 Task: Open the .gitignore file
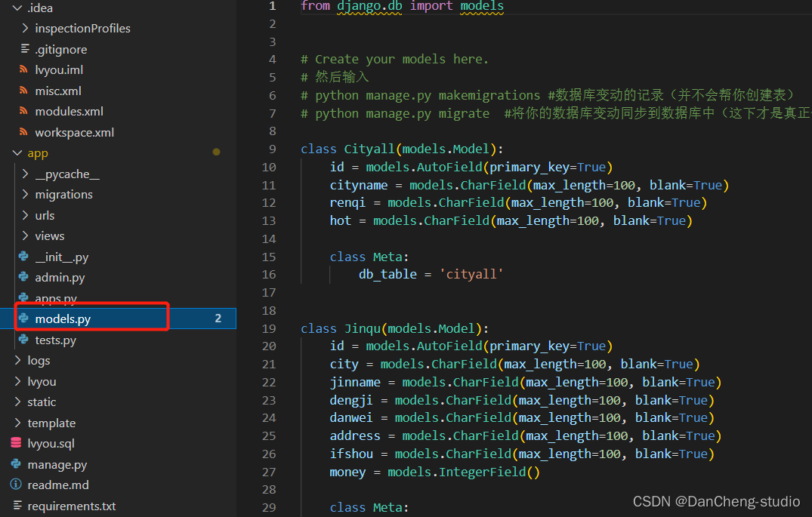60,49
